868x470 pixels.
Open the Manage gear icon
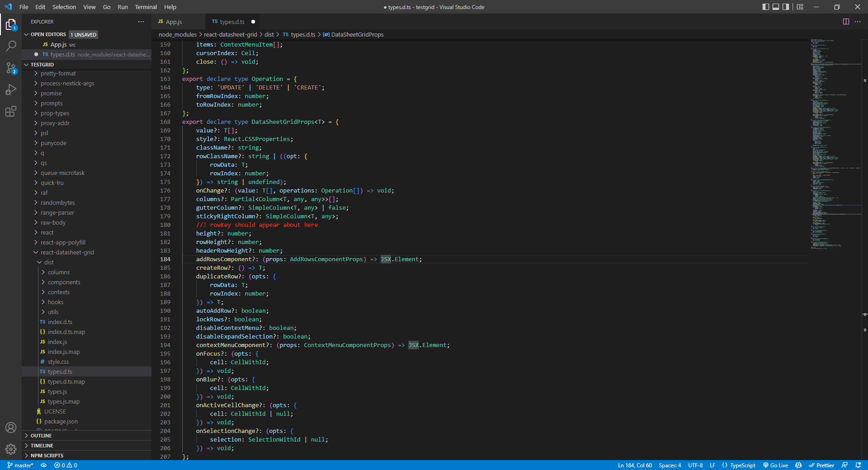11,449
